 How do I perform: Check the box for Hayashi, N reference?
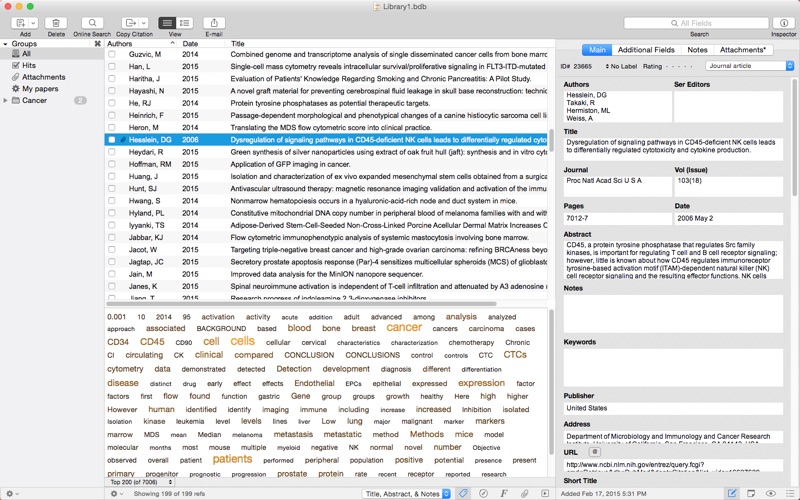point(112,91)
